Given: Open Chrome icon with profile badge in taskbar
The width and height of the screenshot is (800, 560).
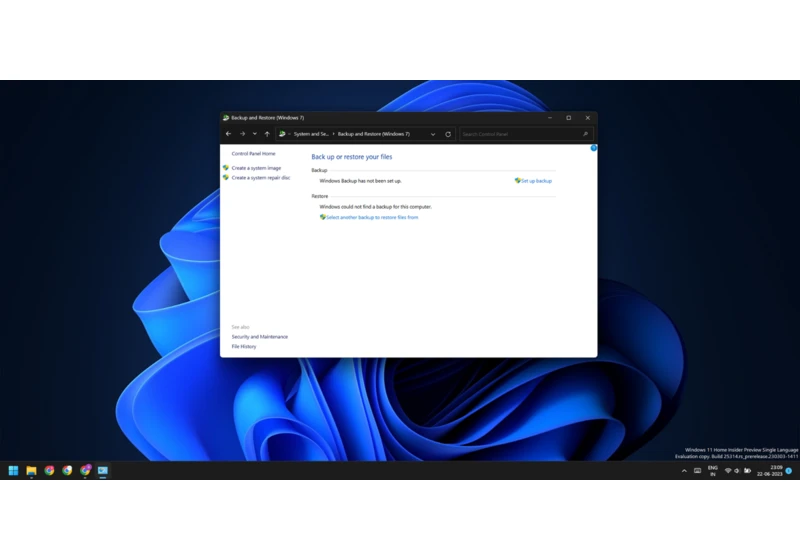Looking at the screenshot, I should point(85,470).
